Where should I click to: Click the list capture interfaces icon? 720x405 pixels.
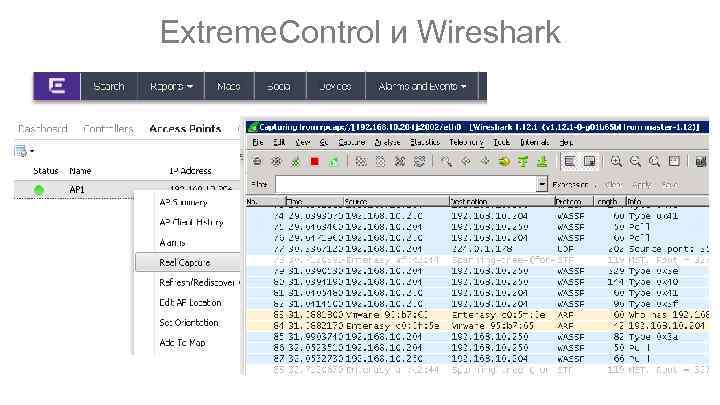pyautogui.click(x=257, y=162)
